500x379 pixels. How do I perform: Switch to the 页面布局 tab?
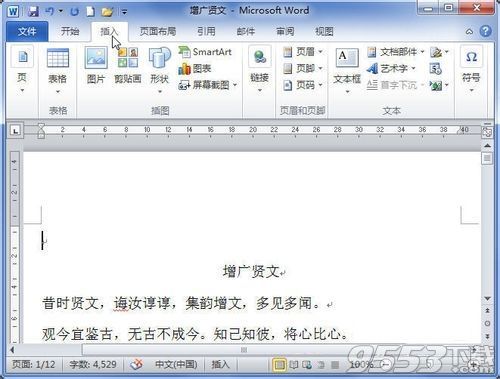click(158, 32)
